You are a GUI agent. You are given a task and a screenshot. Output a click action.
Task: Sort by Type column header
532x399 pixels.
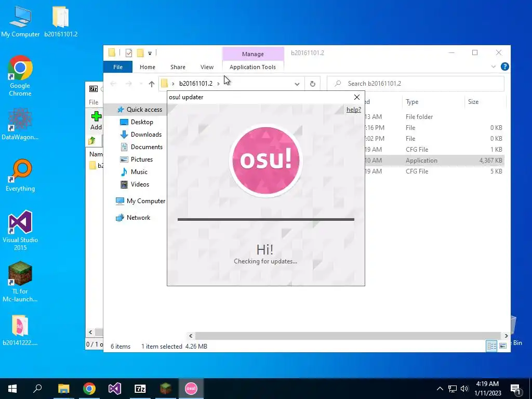click(433, 102)
